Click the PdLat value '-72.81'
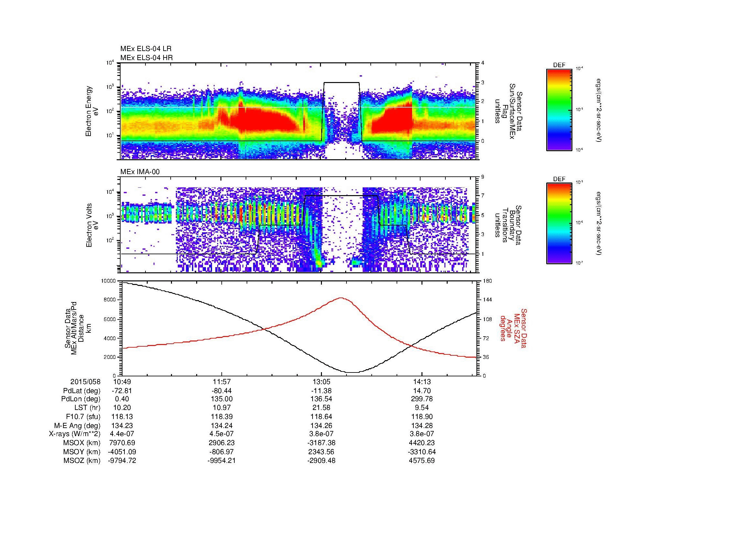 (122, 391)
